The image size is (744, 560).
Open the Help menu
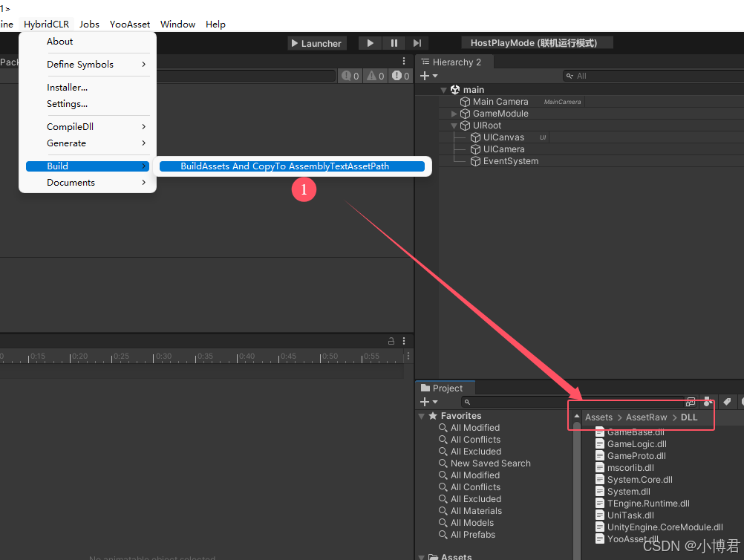[x=215, y=25]
